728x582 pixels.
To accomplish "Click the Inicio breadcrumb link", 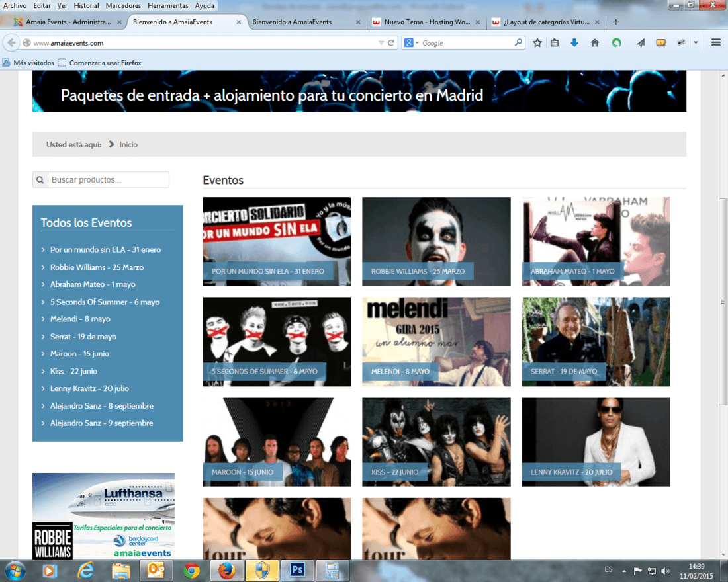I will tap(128, 144).
